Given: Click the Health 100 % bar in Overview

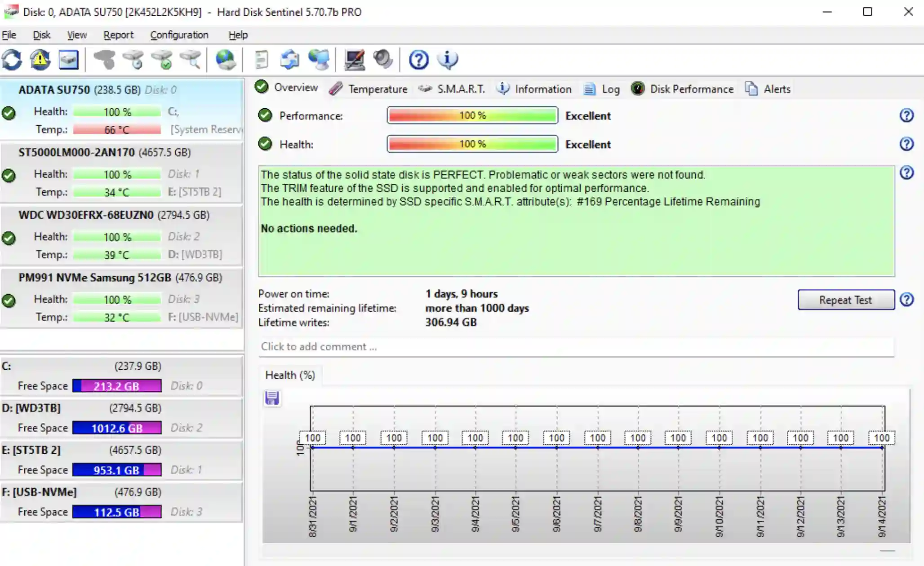Looking at the screenshot, I should click(x=472, y=144).
